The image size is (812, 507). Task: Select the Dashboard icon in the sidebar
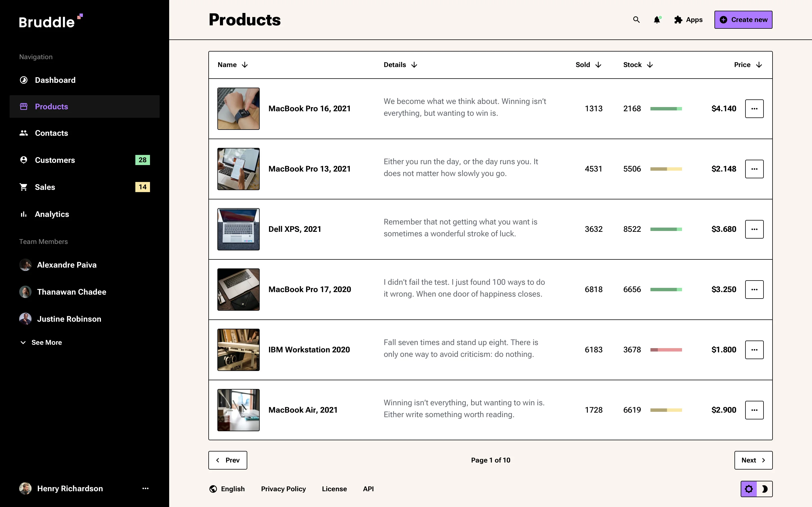click(23, 80)
